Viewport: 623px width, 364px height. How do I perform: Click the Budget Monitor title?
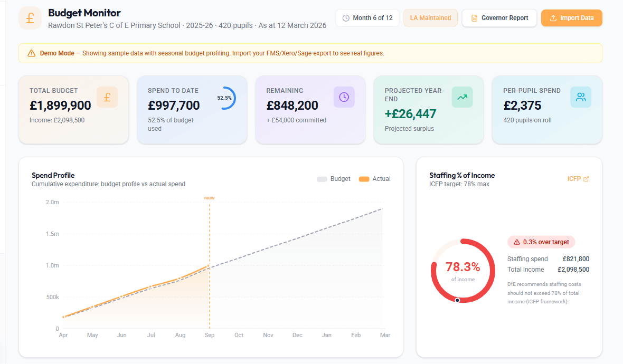84,13
